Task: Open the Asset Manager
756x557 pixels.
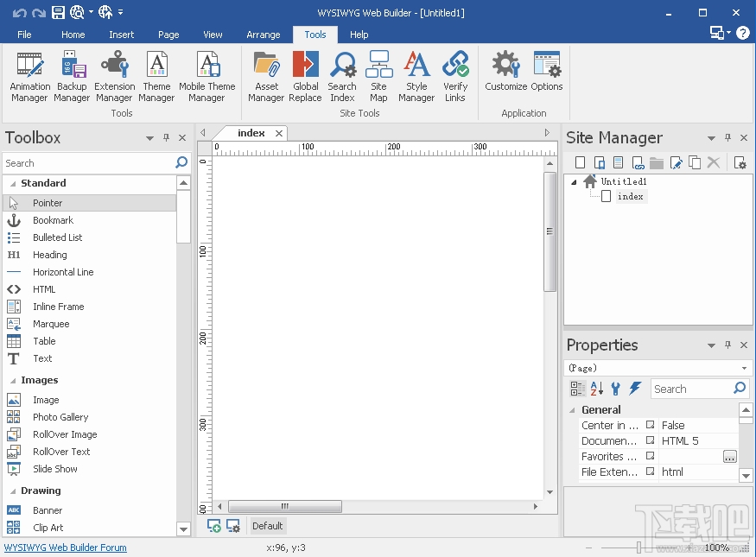Action: 266,76
